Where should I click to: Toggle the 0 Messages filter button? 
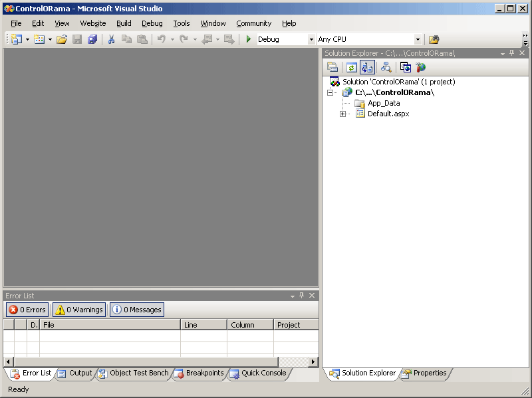(136, 310)
